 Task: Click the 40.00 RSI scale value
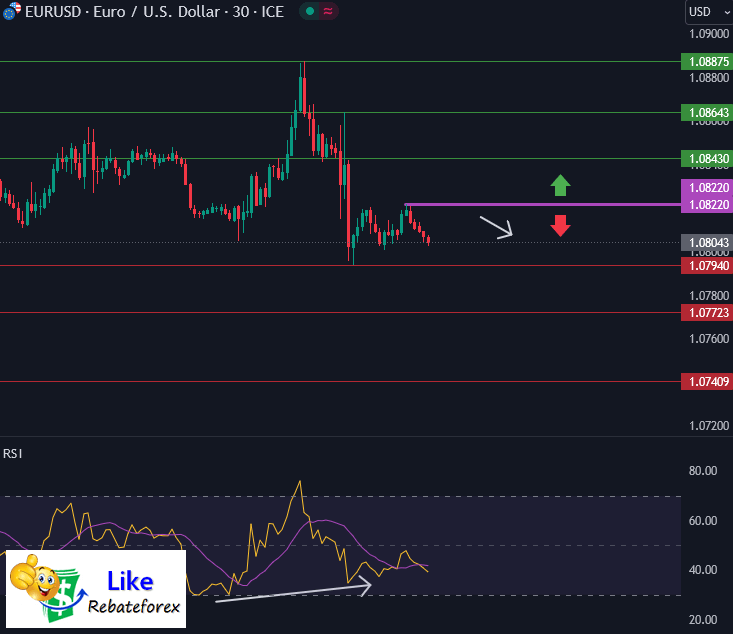[703, 569]
